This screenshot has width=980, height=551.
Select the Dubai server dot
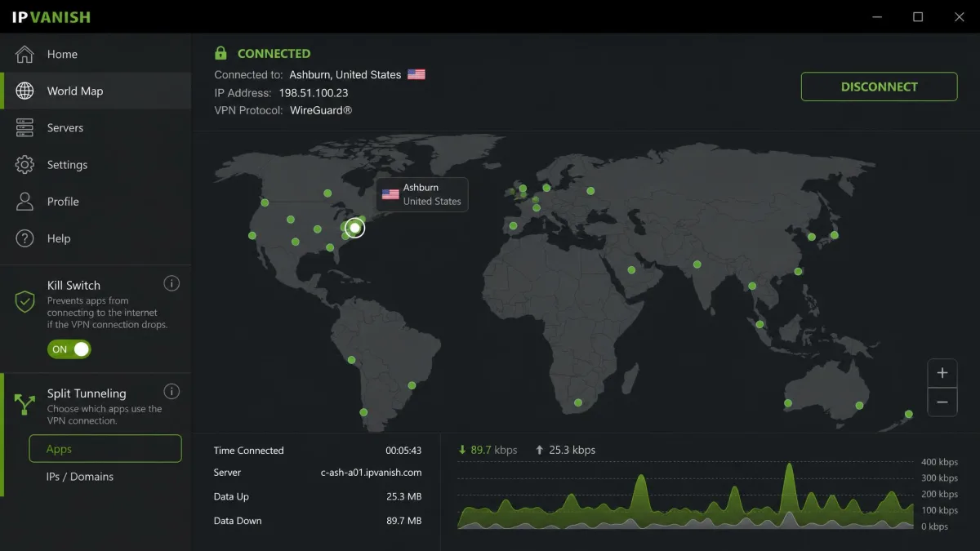click(x=631, y=269)
